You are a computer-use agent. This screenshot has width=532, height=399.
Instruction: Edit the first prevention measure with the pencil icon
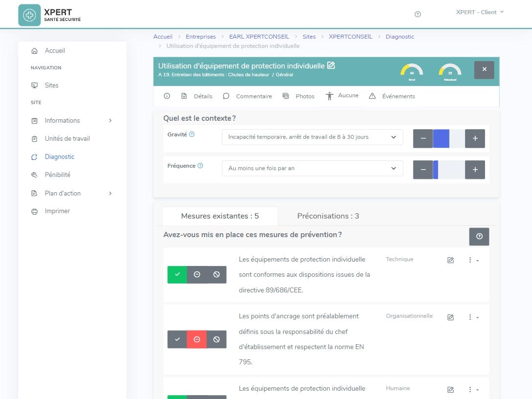tap(450, 260)
